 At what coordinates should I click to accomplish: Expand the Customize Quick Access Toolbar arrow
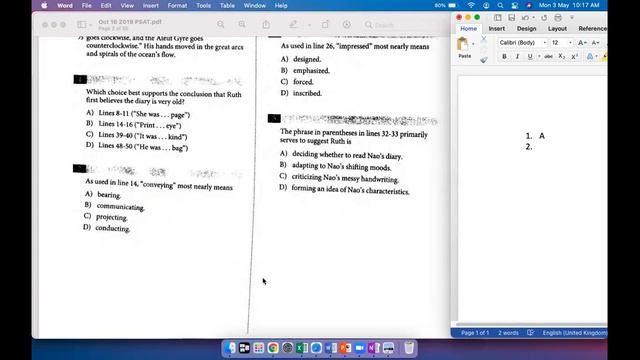pyautogui.click(x=572, y=18)
